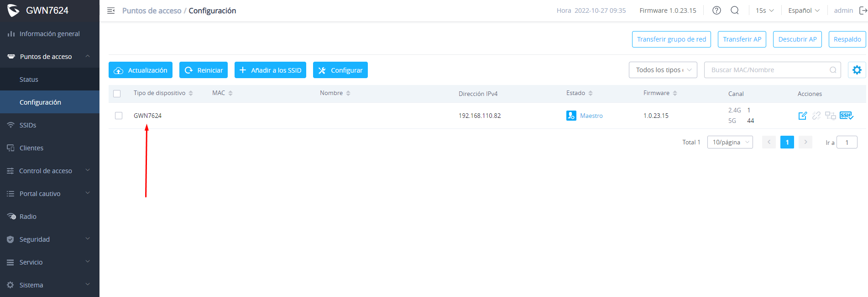Click the help question mark icon

tap(716, 11)
